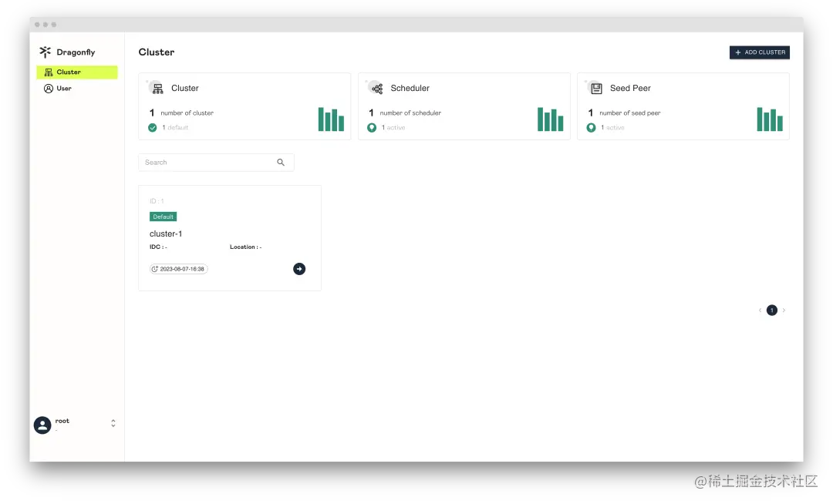Screen dimensions: 833x504
Task: Click the bar chart in Scheduler card
Action: pos(551,119)
